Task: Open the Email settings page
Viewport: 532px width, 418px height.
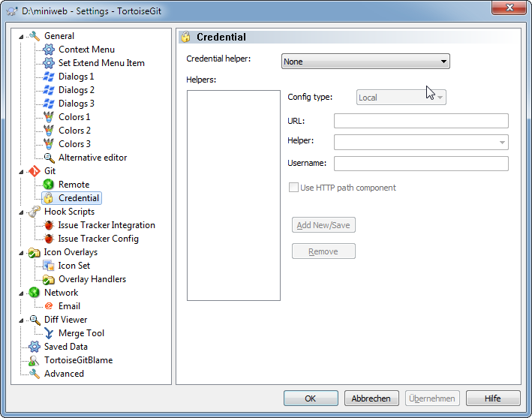Action: click(x=70, y=306)
